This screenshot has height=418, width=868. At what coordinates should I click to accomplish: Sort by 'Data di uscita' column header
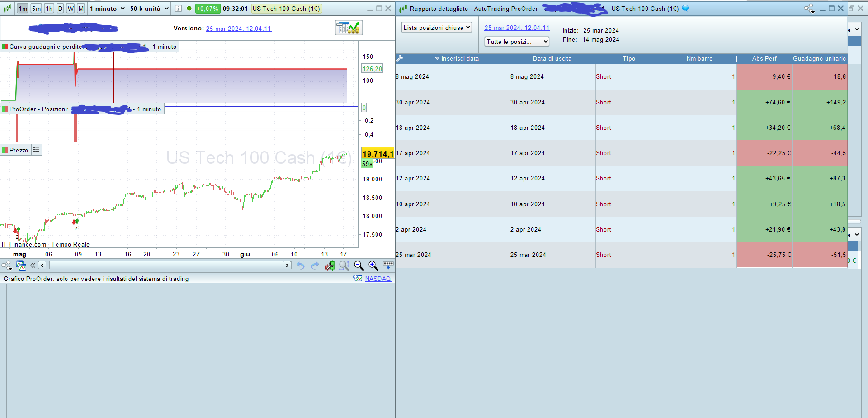[552, 58]
